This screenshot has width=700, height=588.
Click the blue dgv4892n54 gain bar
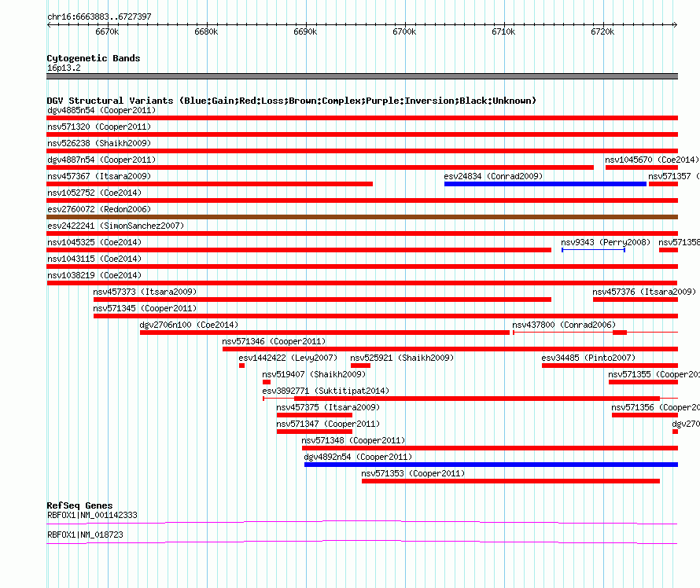(491, 465)
